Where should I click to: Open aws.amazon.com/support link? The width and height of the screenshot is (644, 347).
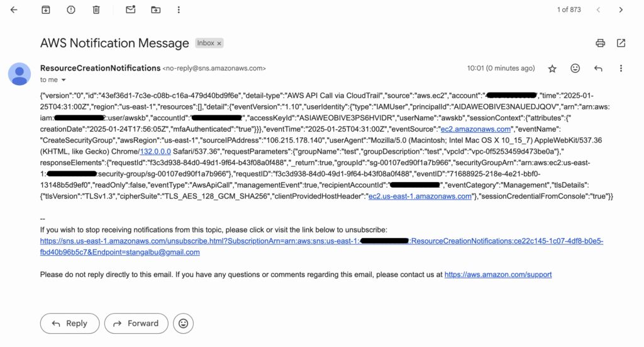[498, 275]
